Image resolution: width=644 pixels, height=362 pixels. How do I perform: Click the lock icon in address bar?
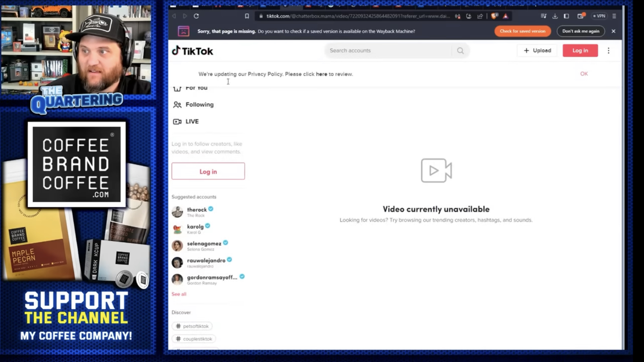[261, 16]
